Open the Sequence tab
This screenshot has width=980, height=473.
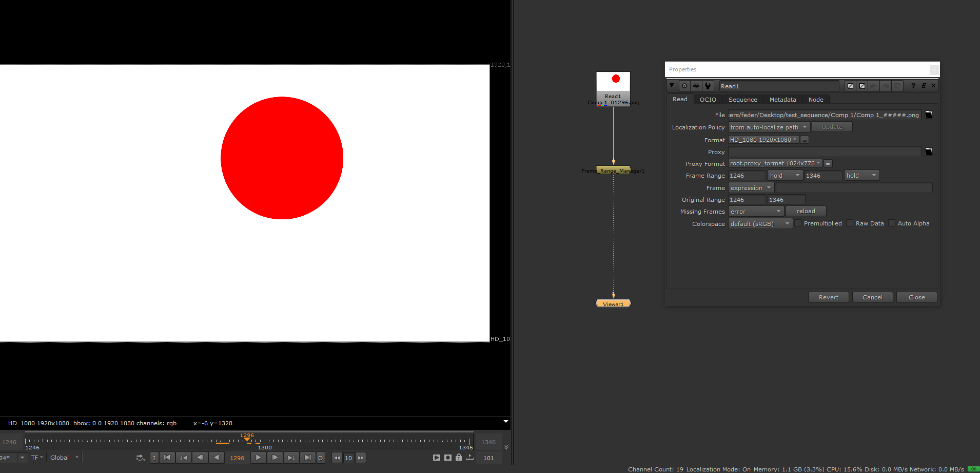click(x=742, y=99)
